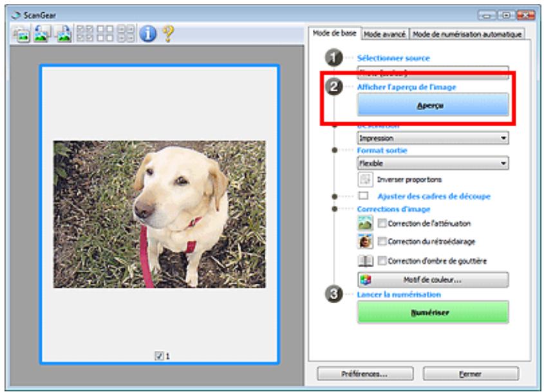This screenshot has height=392, width=544.
Task: Open the yellow question mark help icon
Action: [x=168, y=34]
